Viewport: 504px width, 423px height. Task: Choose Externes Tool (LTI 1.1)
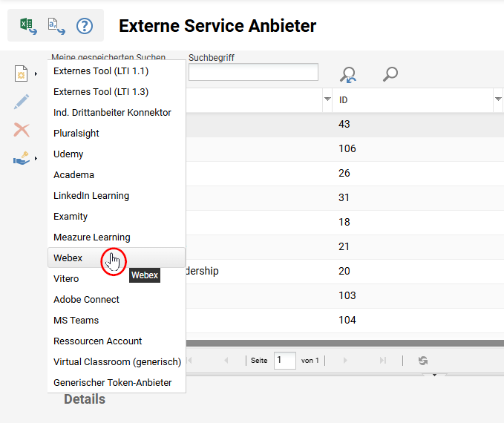117,71
